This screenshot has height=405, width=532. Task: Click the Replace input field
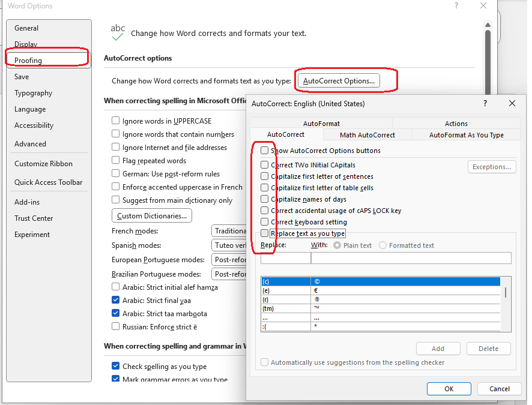click(x=286, y=258)
